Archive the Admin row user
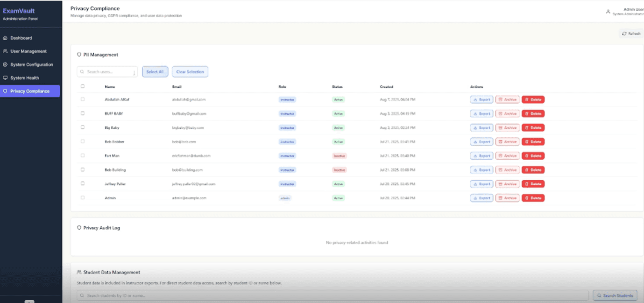The image size is (644, 303). click(x=507, y=198)
